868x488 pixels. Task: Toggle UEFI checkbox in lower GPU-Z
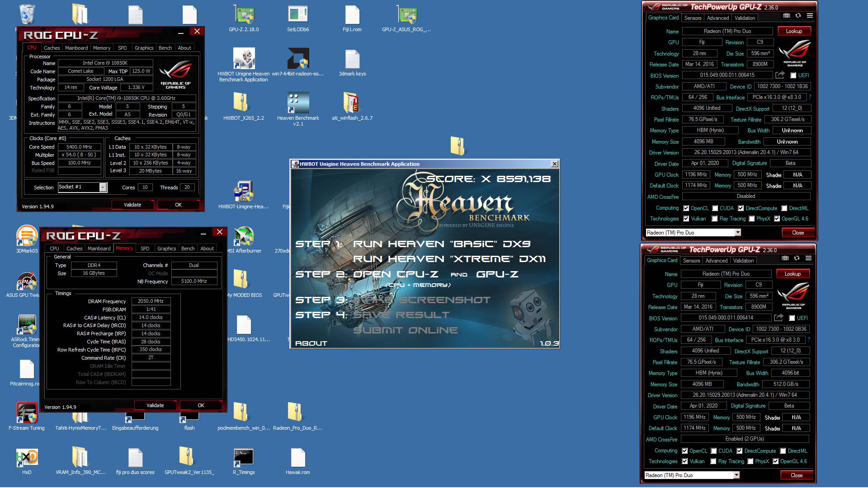792,318
